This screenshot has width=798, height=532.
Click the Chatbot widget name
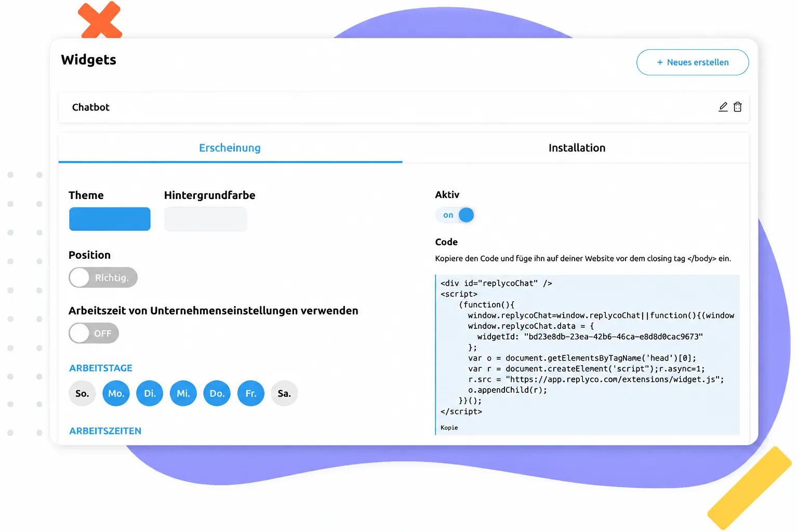tap(91, 108)
